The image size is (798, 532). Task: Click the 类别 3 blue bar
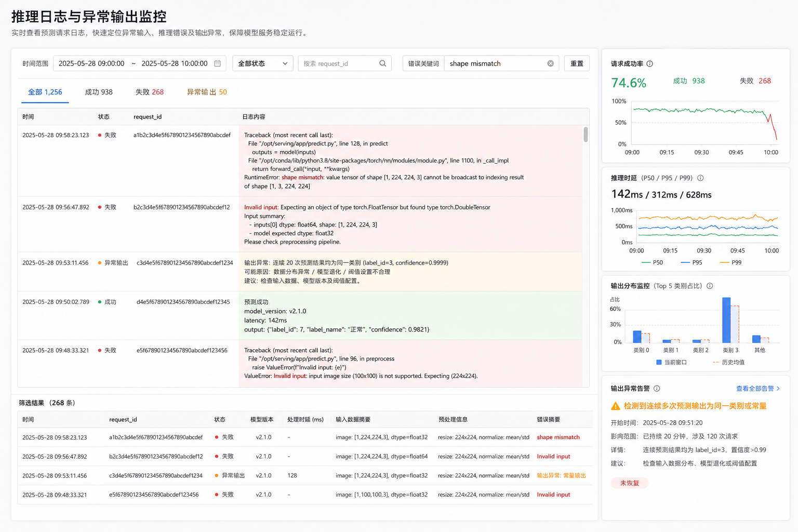click(726, 320)
